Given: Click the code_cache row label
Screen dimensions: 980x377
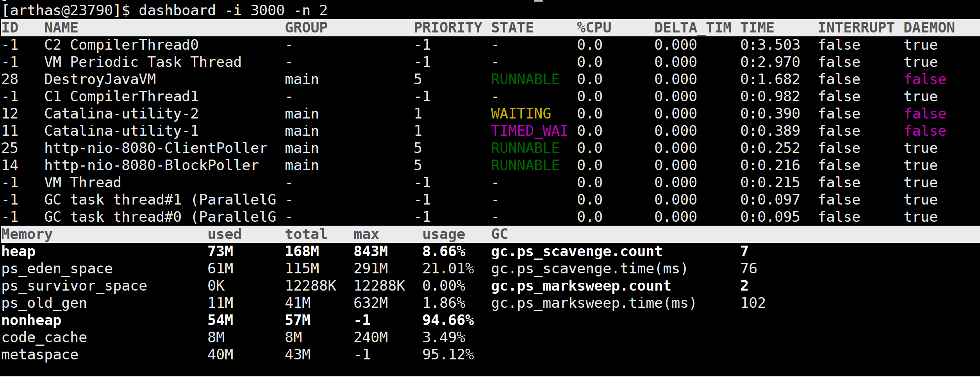Looking at the screenshot, I should (44, 337).
